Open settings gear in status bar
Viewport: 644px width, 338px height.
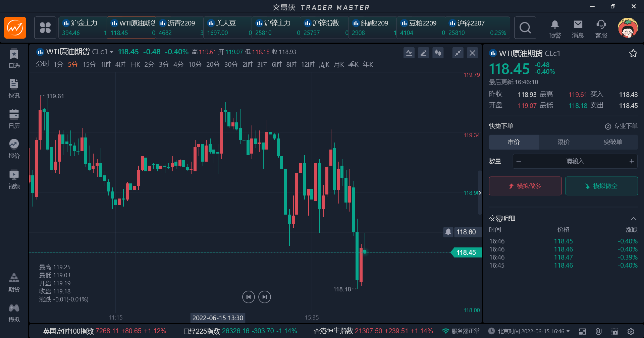[x=631, y=331]
